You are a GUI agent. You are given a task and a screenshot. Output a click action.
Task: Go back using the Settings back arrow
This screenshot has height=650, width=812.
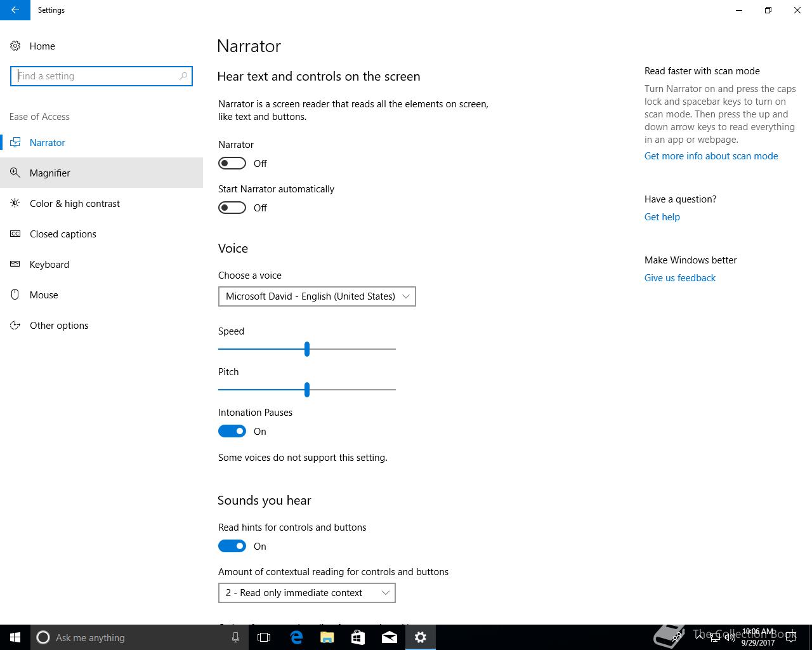click(15, 10)
